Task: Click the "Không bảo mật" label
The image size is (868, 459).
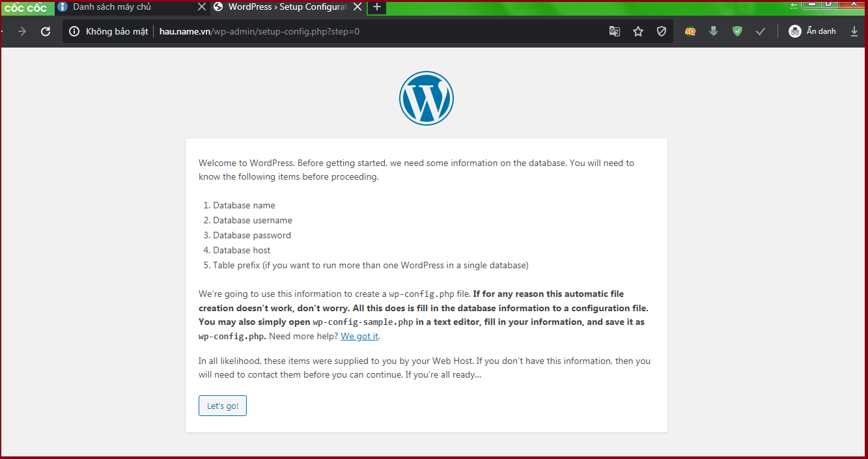Action: (117, 31)
